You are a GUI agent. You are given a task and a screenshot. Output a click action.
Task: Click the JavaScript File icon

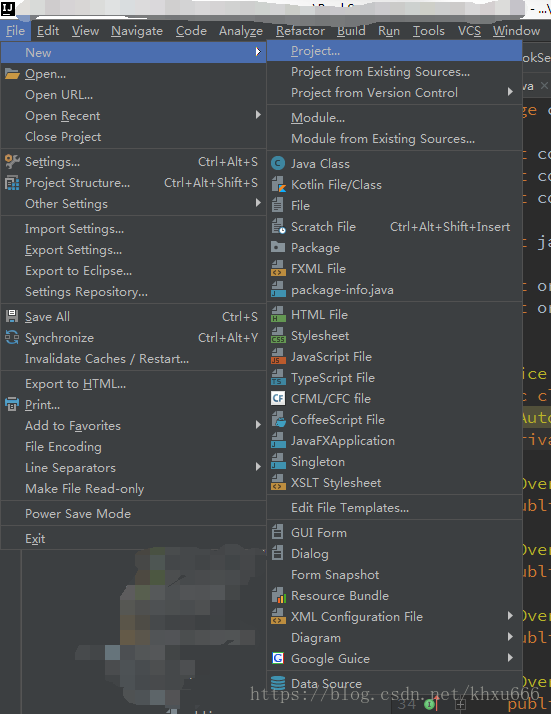tap(278, 357)
